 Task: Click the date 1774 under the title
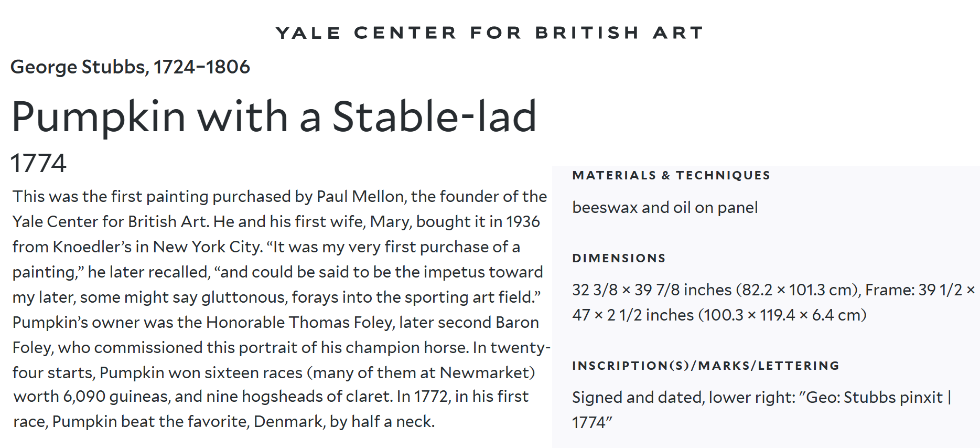(38, 163)
